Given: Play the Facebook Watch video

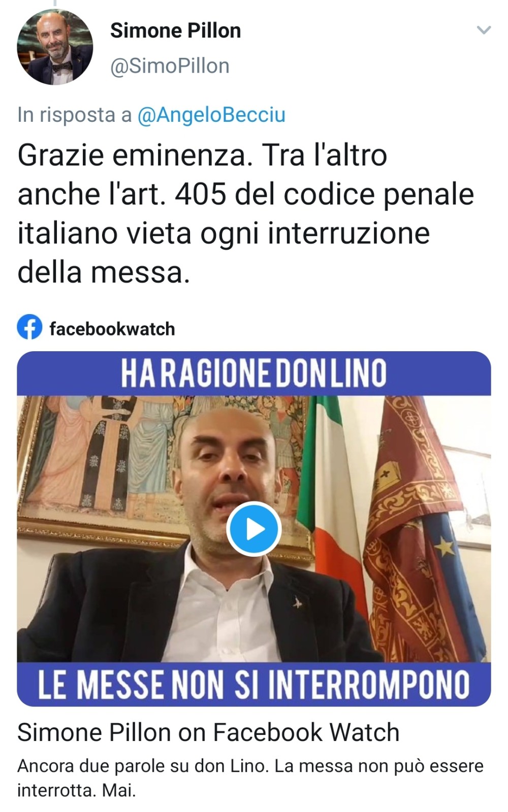Looking at the screenshot, I should pos(254,529).
